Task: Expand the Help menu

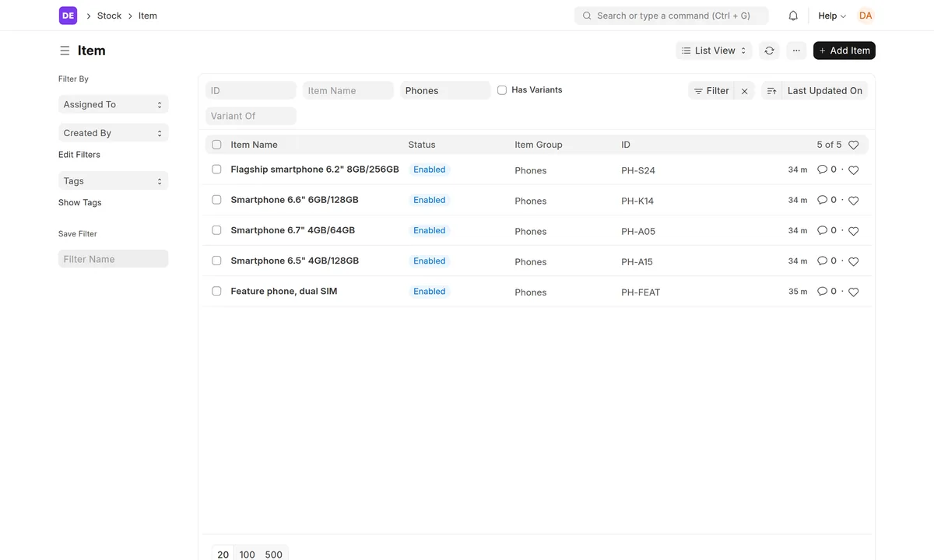Action: [x=832, y=16]
